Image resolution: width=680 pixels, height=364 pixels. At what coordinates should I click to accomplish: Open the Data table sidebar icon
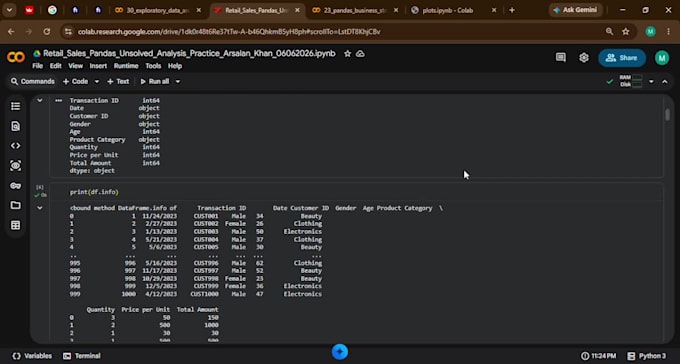pyautogui.click(x=16, y=225)
